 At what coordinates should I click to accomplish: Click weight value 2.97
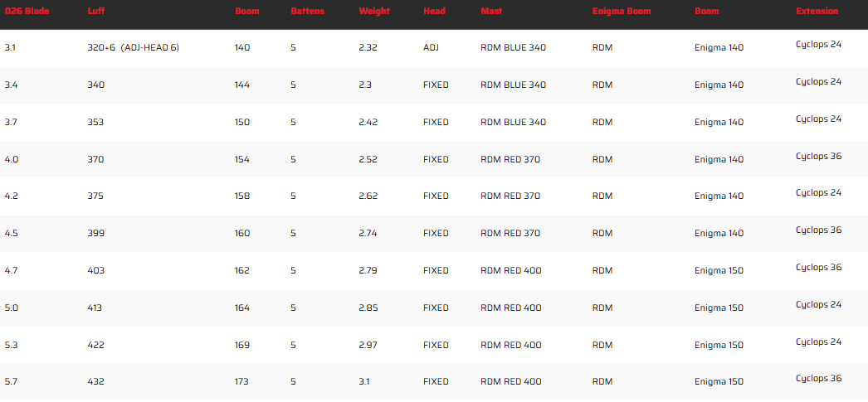pyautogui.click(x=368, y=345)
